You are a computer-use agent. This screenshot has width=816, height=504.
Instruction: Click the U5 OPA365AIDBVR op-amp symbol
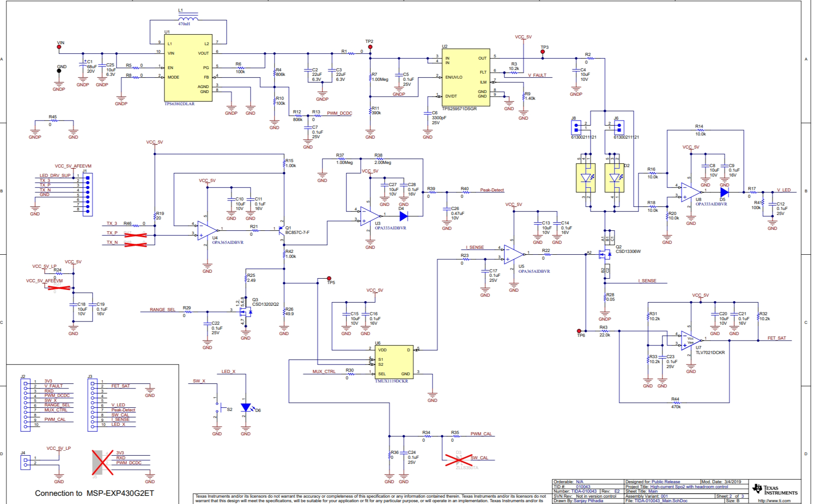514,255
